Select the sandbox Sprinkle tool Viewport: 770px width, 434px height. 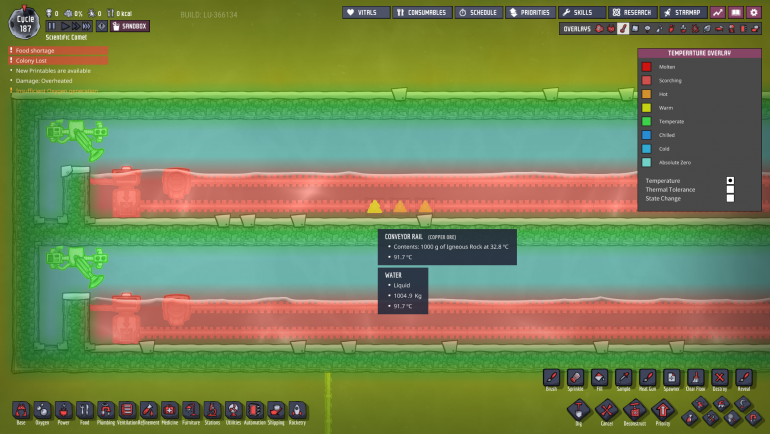point(576,378)
